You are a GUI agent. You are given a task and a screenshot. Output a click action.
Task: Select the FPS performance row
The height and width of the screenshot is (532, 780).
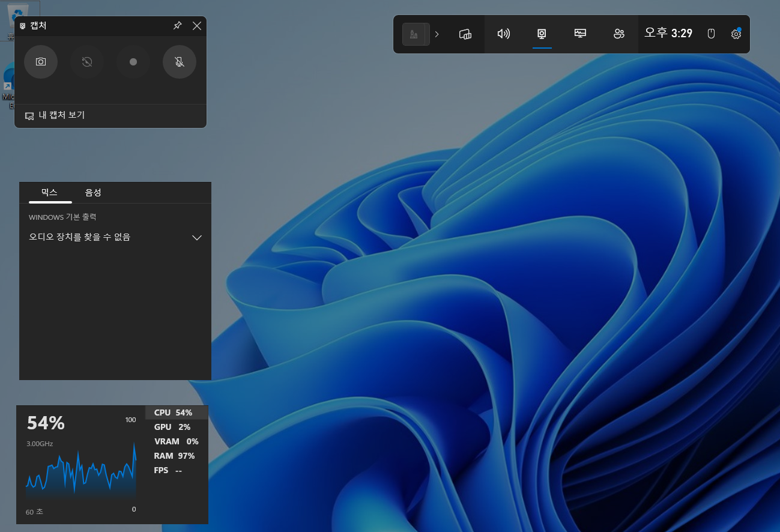[x=177, y=470]
